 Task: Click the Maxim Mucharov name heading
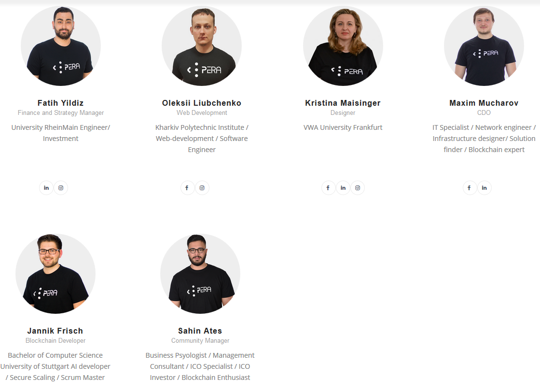(484, 103)
